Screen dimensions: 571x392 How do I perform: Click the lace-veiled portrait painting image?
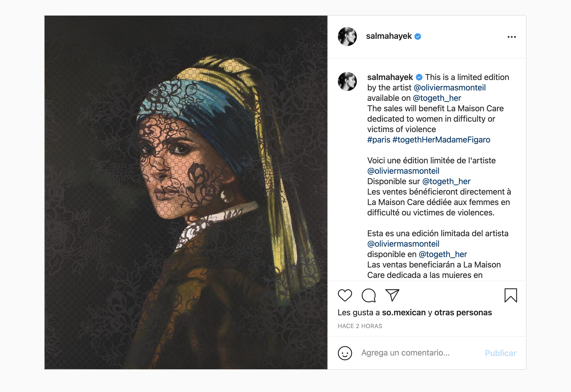point(186,192)
